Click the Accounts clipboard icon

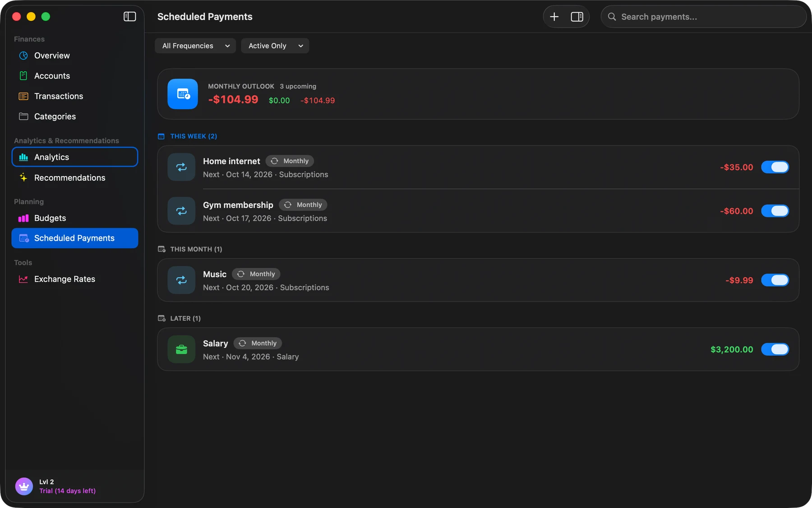pos(23,76)
